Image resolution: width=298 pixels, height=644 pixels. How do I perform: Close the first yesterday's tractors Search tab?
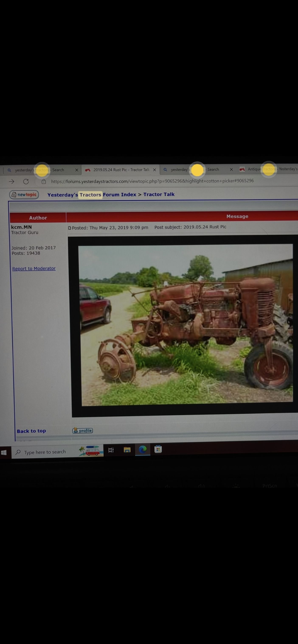point(77,170)
